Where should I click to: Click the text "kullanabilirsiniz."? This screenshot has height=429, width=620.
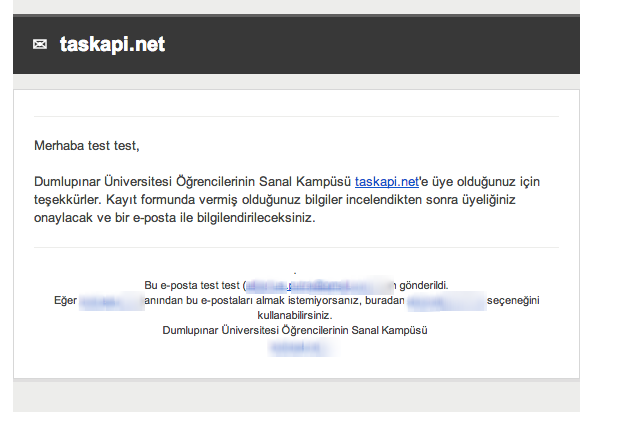click(295, 316)
